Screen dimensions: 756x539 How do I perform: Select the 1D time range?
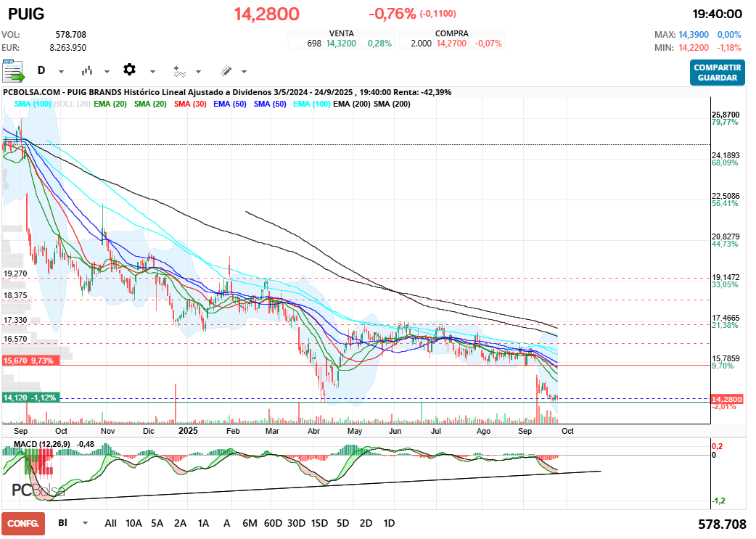(x=389, y=523)
